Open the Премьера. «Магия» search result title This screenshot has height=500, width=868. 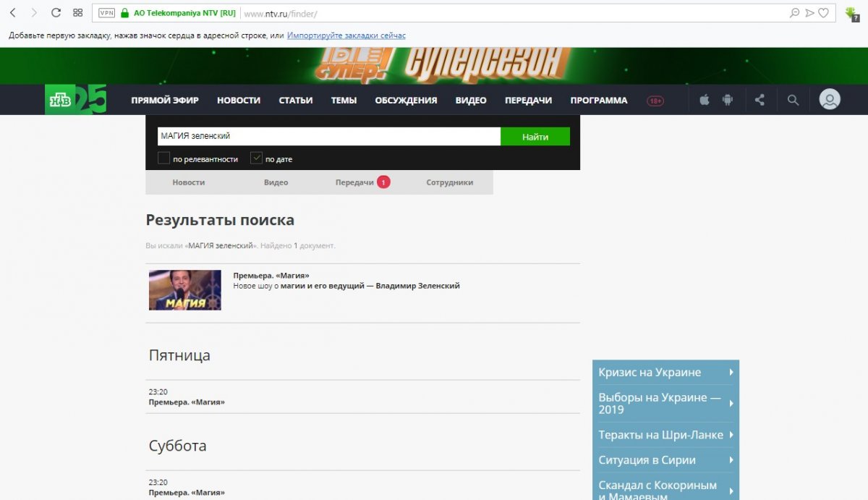271,276
